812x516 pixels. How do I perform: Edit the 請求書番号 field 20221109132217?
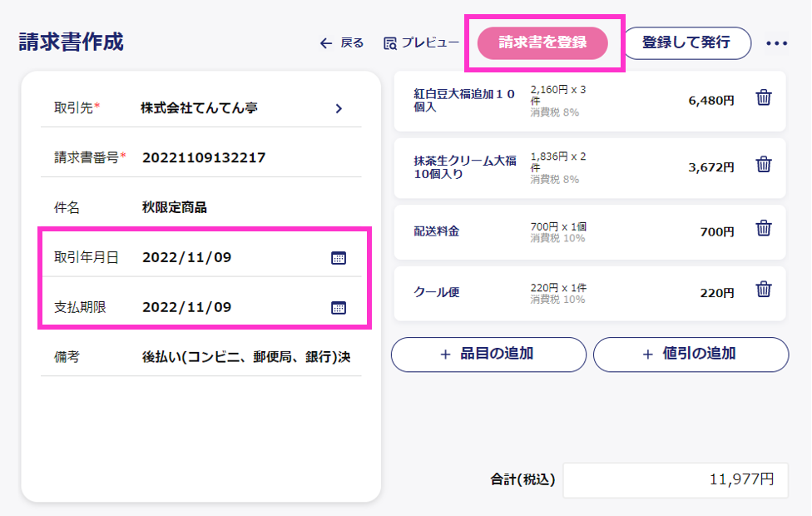click(204, 157)
